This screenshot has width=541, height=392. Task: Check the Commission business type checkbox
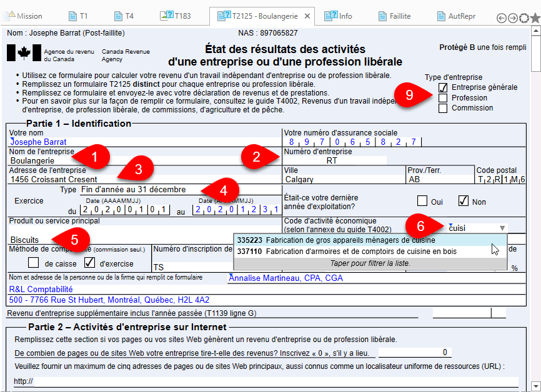[443, 108]
